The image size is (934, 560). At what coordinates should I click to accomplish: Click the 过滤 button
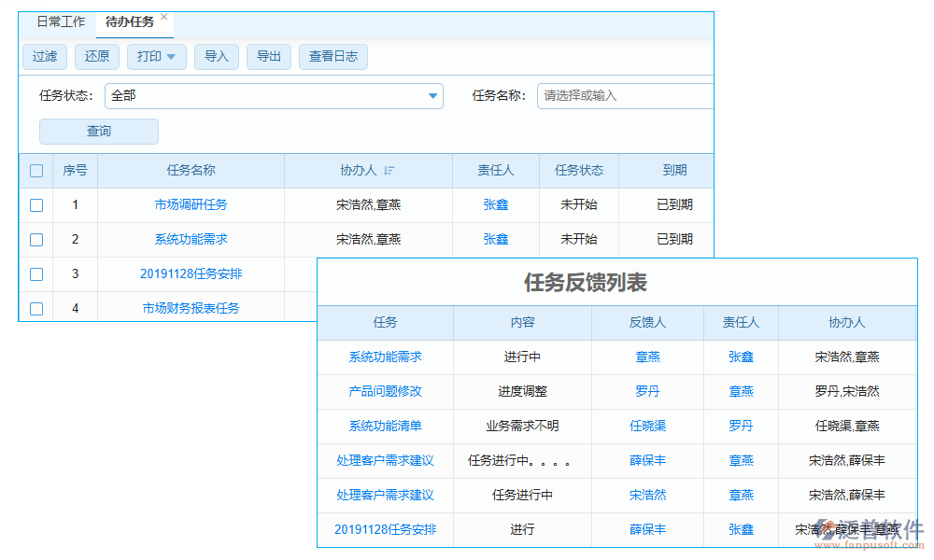point(45,57)
